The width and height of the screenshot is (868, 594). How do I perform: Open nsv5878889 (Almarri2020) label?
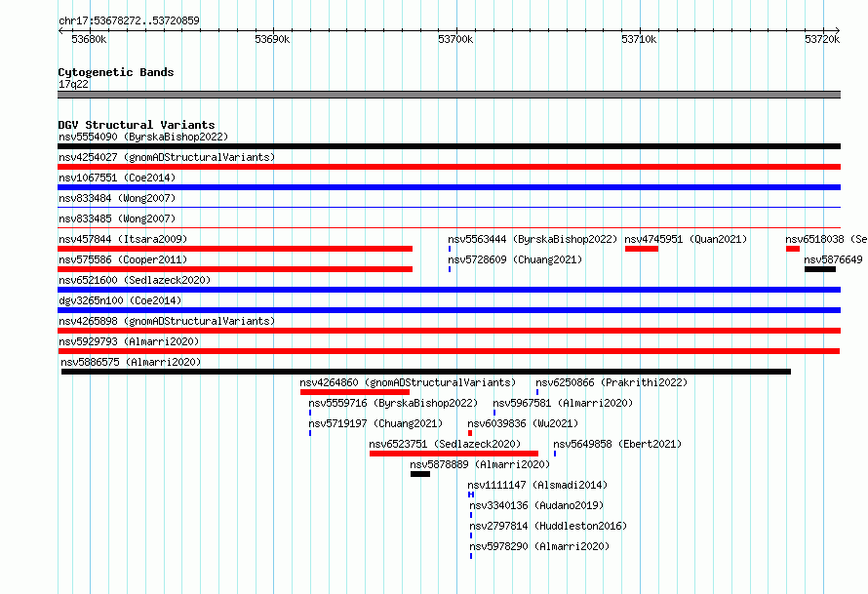tap(480, 464)
